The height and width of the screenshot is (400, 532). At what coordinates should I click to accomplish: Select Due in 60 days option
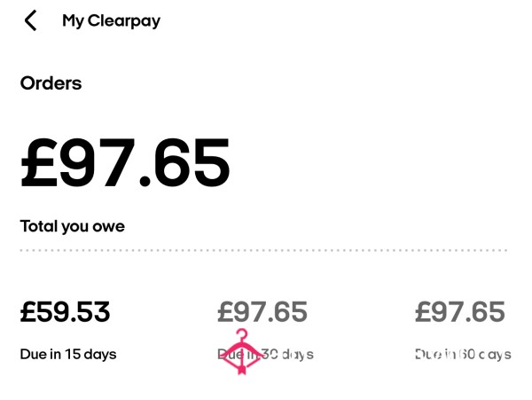tap(463, 354)
